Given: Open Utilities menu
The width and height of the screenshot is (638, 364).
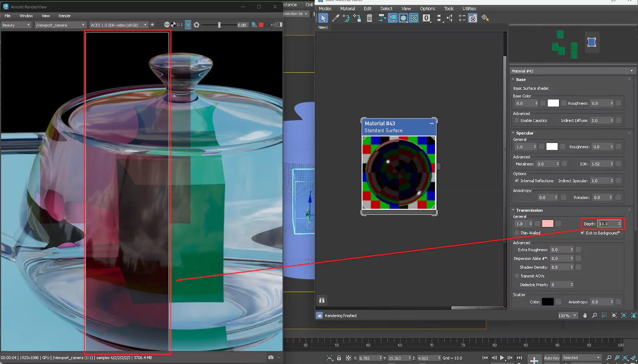Looking at the screenshot, I should [469, 8].
